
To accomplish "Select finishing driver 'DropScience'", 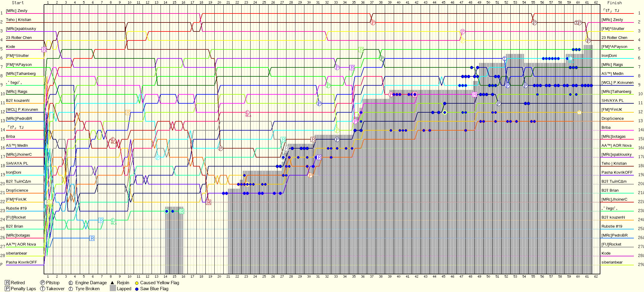I will [613, 119].
